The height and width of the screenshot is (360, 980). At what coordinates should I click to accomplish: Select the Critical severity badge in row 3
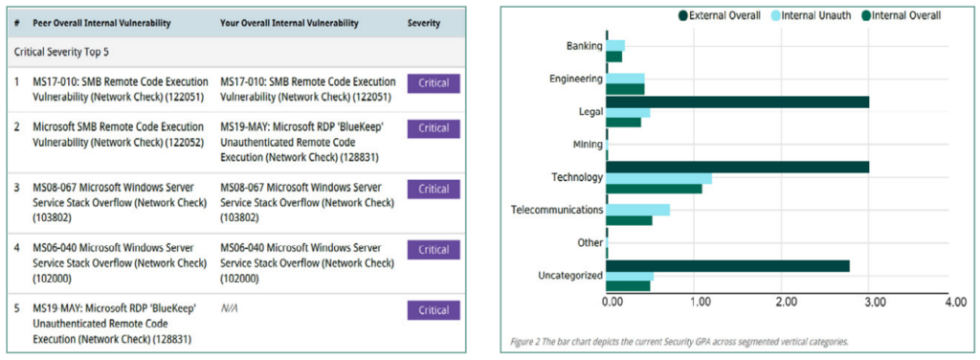click(x=434, y=189)
